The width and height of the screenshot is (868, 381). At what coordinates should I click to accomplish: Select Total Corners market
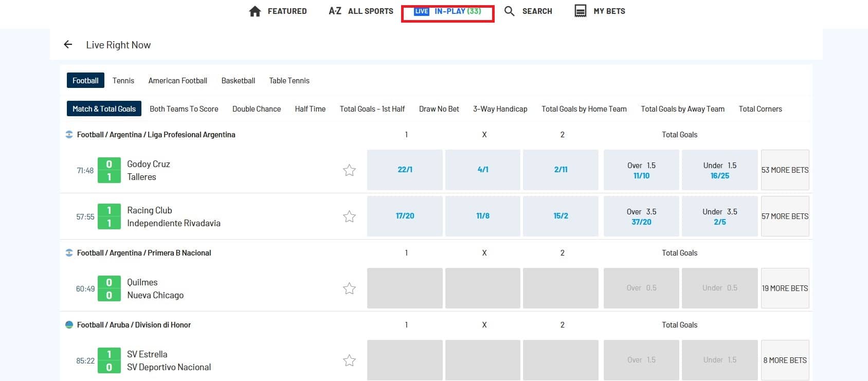[761, 109]
